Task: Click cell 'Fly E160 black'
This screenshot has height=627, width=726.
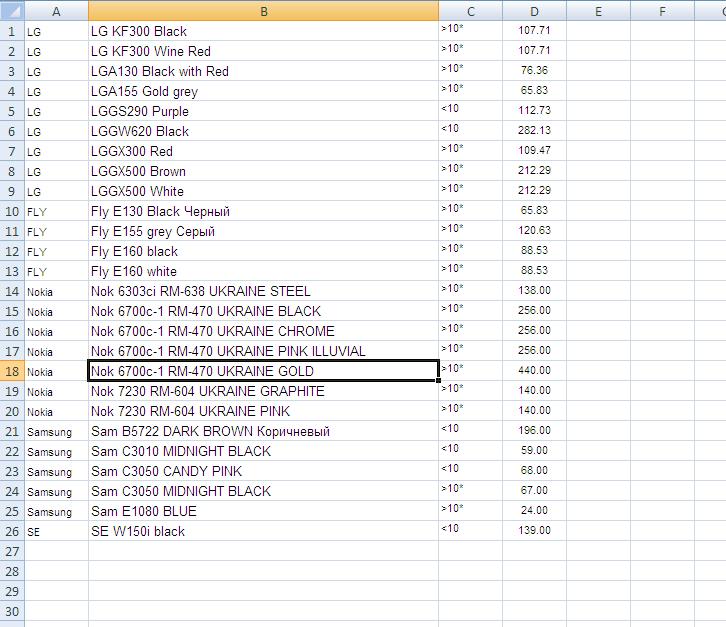Action: (x=263, y=251)
